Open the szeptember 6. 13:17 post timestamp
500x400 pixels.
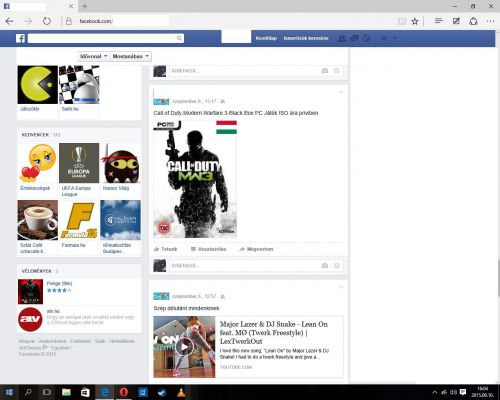click(x=194, y=101)
